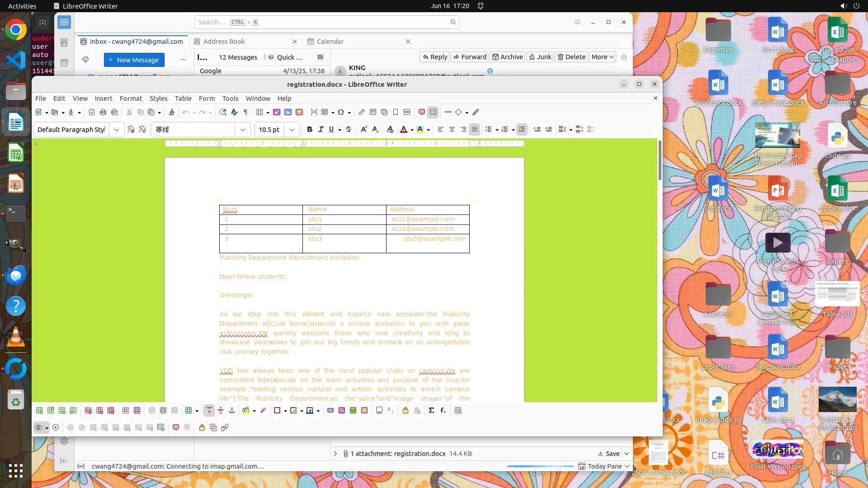Switch to Address Book tab
The height and width of the screenshot is (488, 868).
[x=224, y=41]
